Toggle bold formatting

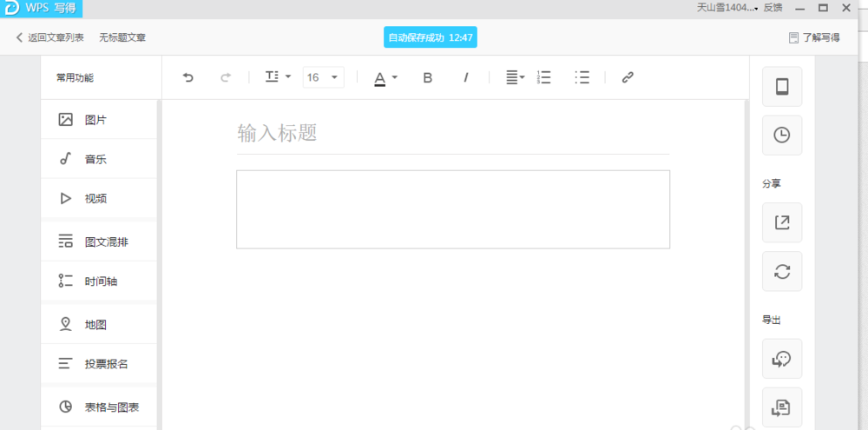click(x=427, y=77)
